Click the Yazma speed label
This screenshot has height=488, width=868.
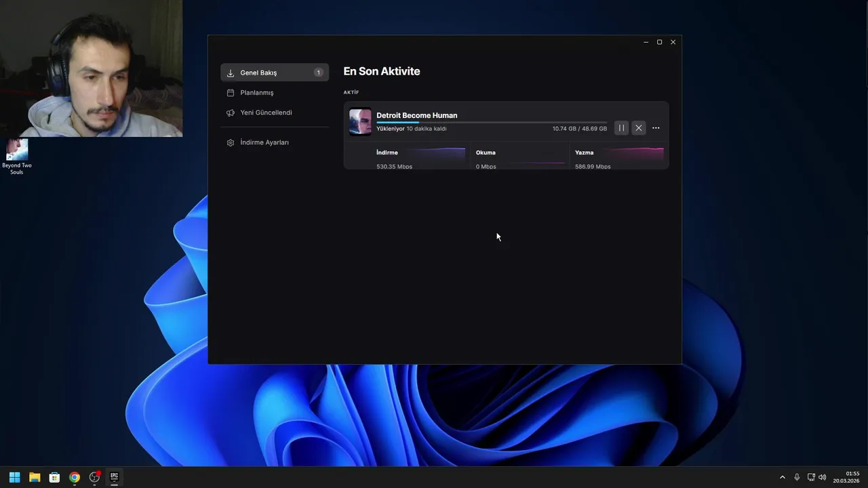[584, 152]
